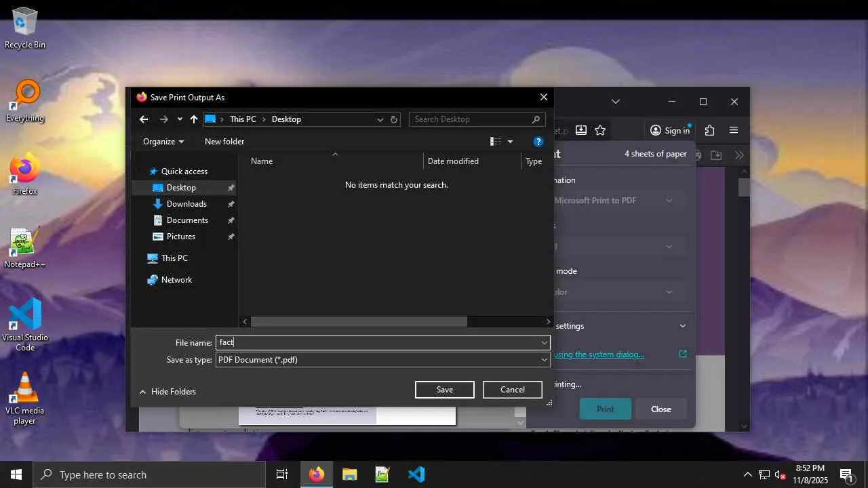The height and width of the screenshot is (488, 868).
Task: Click the Windows taskbar search box
Action: point(149,474)
